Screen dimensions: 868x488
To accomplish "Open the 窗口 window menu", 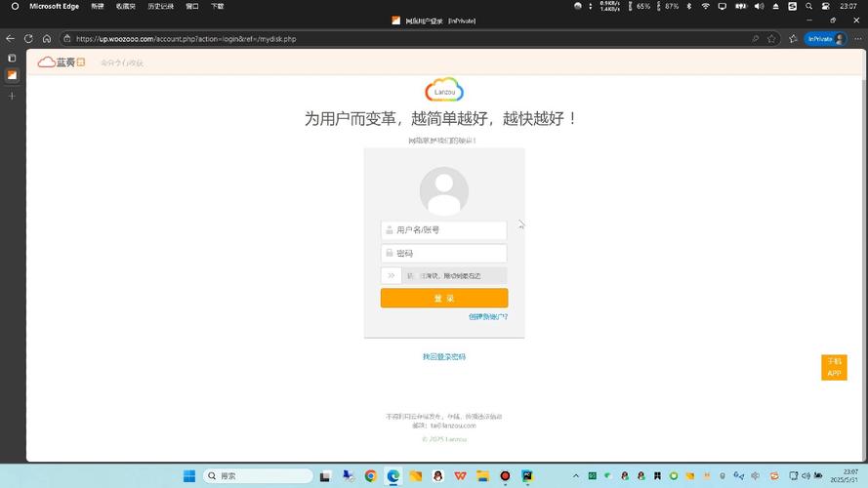I will click(192, 6).
